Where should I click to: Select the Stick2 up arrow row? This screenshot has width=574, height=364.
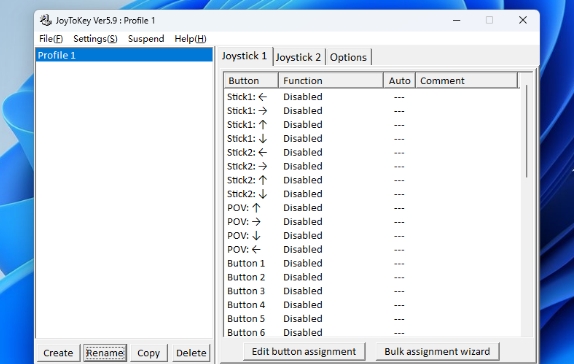pos(372,180)
